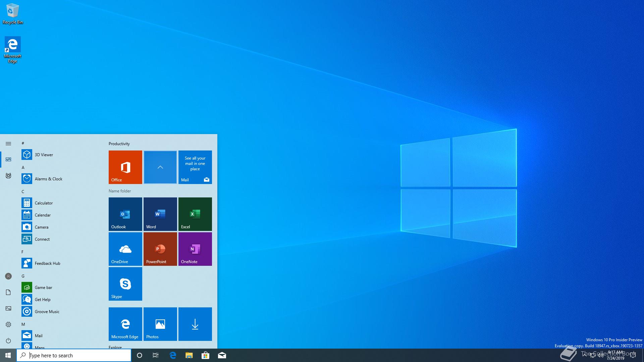Open the Mail live tile

pyautogui.click(x=195, y=167)
